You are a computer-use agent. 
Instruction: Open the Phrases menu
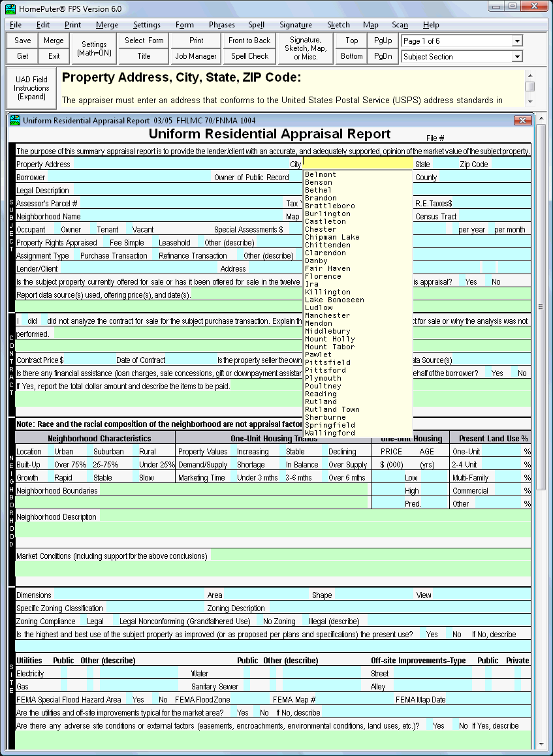tap(222, 25)
